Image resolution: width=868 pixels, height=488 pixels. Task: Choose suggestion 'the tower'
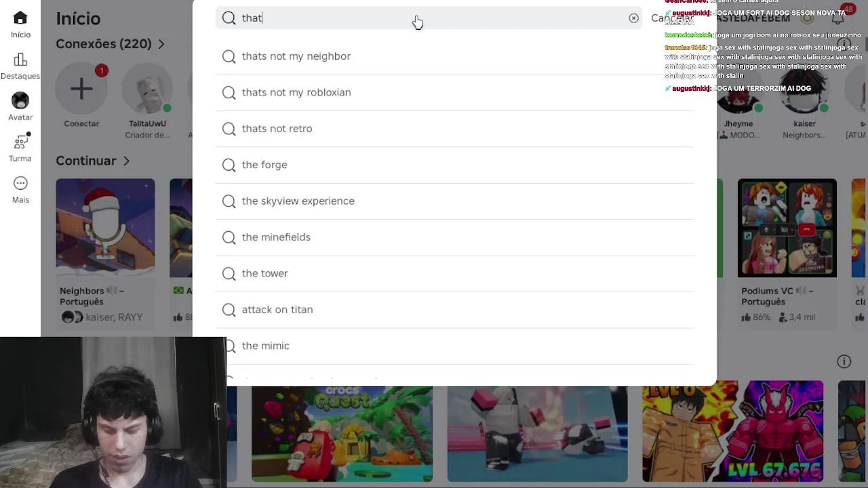[x=454, y=273]
